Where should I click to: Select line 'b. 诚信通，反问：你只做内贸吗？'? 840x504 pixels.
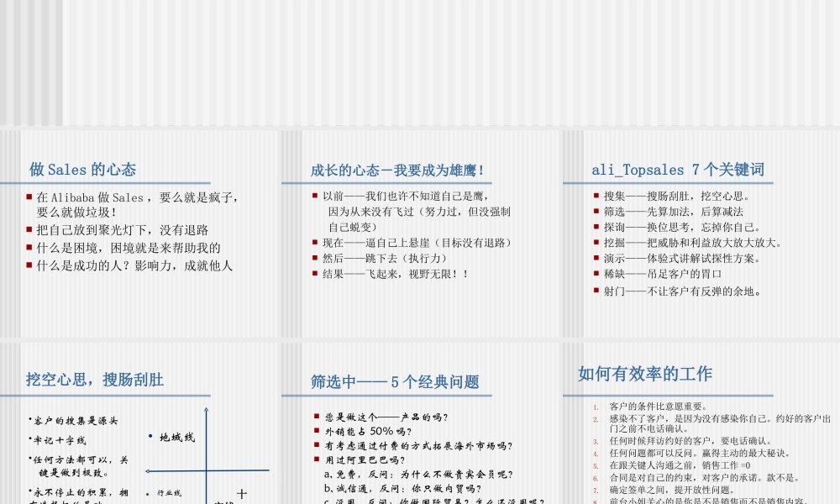tap(402, 489)
